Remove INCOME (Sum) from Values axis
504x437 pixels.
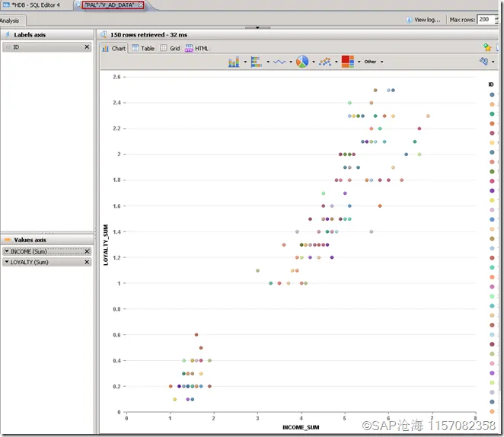point(87,251)
